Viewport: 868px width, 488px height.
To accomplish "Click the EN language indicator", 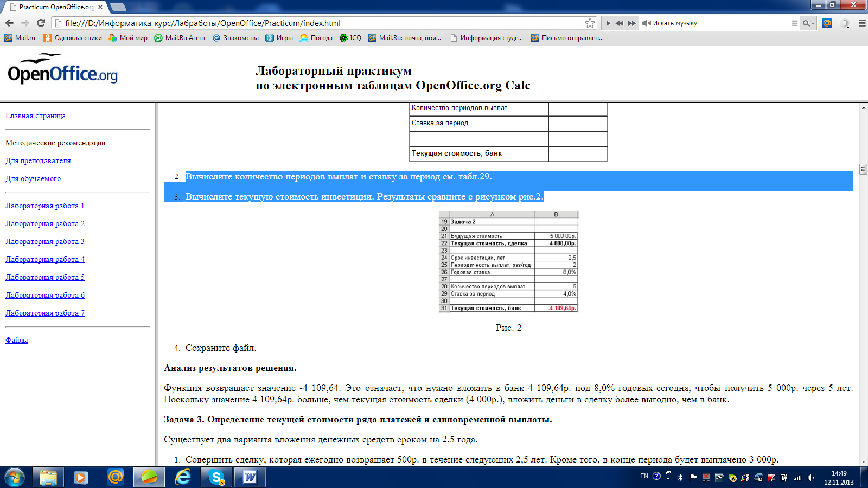I will 644,476.
